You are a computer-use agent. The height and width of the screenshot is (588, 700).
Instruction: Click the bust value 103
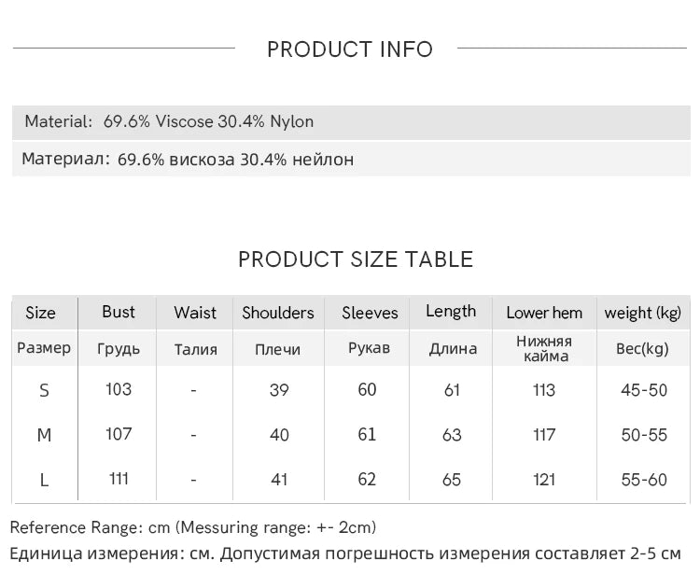(119, 390)
